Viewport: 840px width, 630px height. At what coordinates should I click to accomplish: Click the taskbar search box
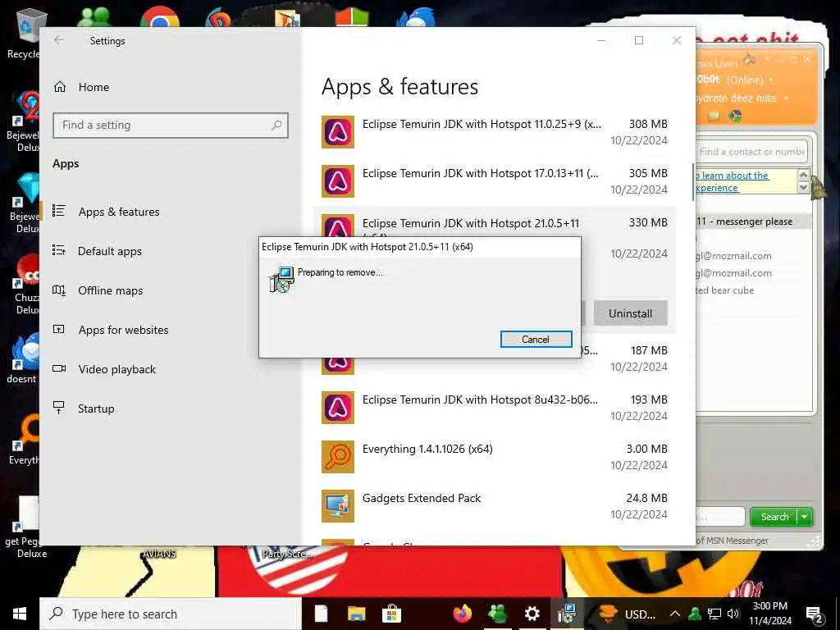pyautogui.click(x=171, y=614)
